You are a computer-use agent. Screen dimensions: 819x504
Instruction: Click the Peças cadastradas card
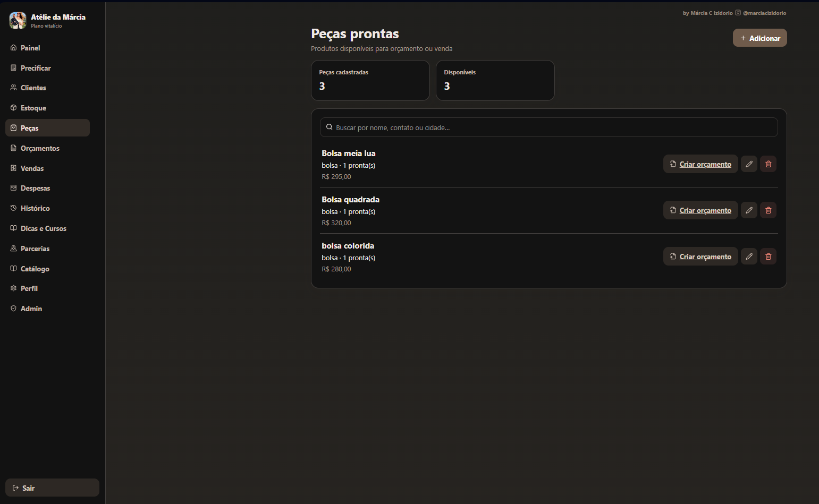(370, 80)
